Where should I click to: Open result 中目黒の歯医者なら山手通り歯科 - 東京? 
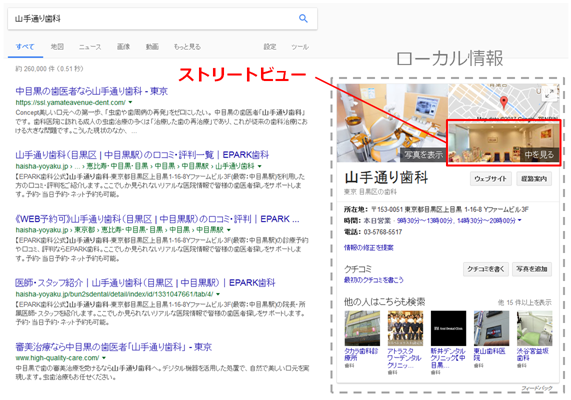pos(91,91)
